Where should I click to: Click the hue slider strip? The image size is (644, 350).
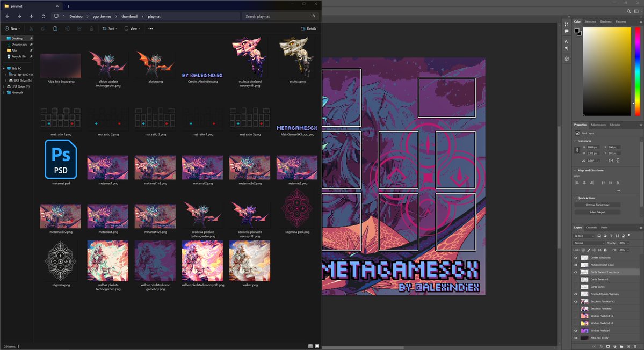[637, 71]
